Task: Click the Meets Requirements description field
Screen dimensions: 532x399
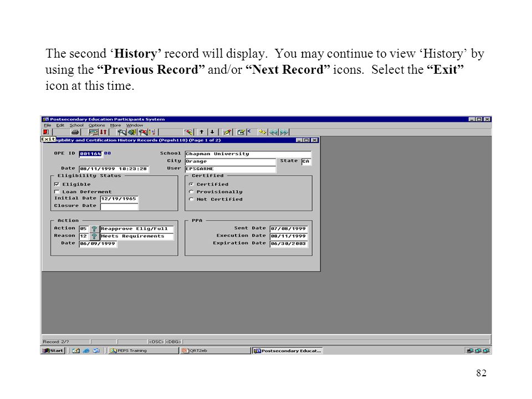Action: (137, 236)
